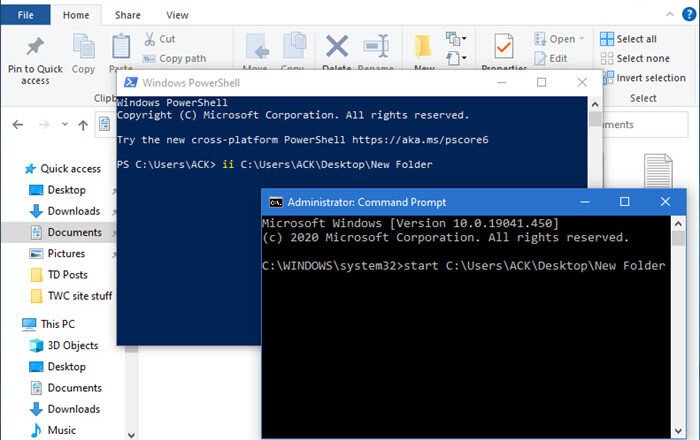Click Pin to Quick access icon
Screen dimensions: 700x440
click(35, 46)
